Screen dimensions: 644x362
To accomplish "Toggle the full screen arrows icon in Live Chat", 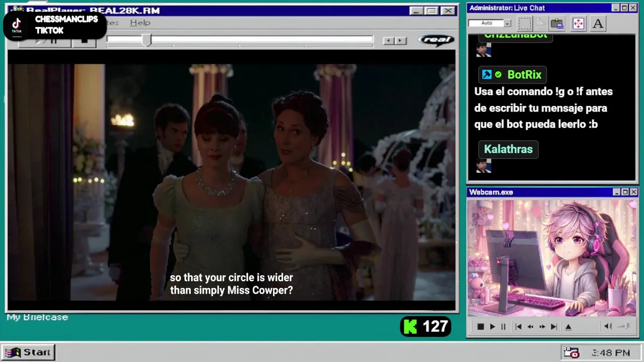I will [x=578, y=23].
